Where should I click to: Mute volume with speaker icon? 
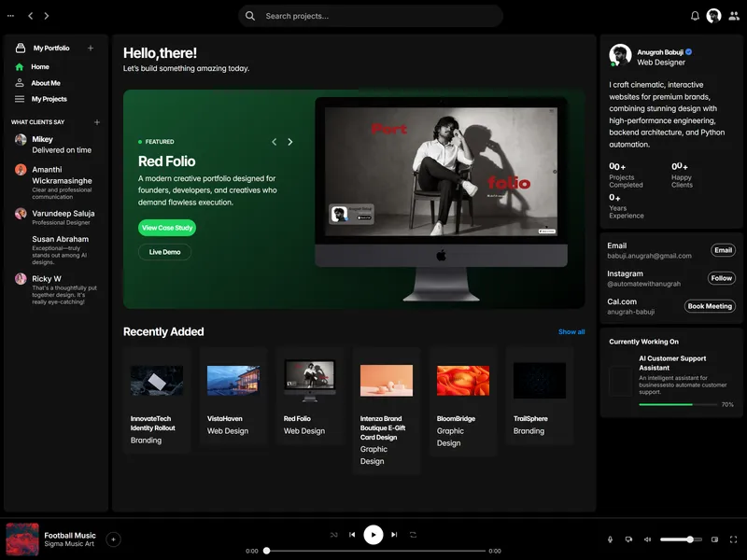click(647, 539)
